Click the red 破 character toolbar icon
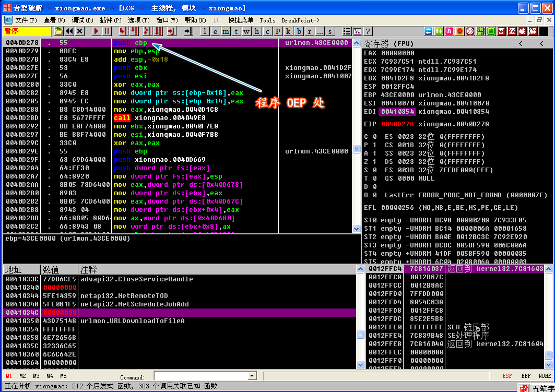Image resolution: width=555 pixels, height=392 pixels. point(523,31)
